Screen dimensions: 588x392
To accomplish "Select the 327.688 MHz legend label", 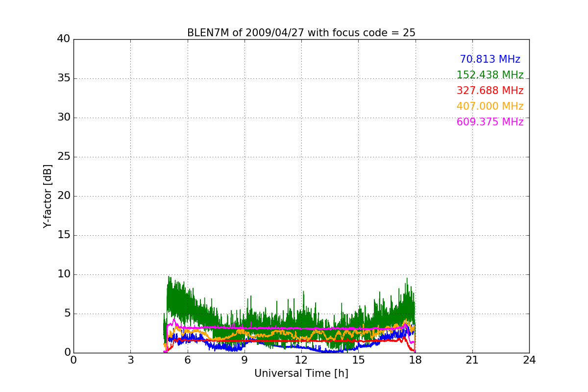I will tap(490, 91).
